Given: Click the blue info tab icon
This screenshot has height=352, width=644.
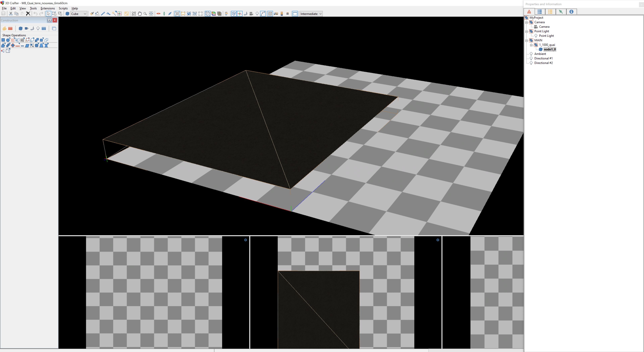Looking at the screenshot, I should pos(571,12).
